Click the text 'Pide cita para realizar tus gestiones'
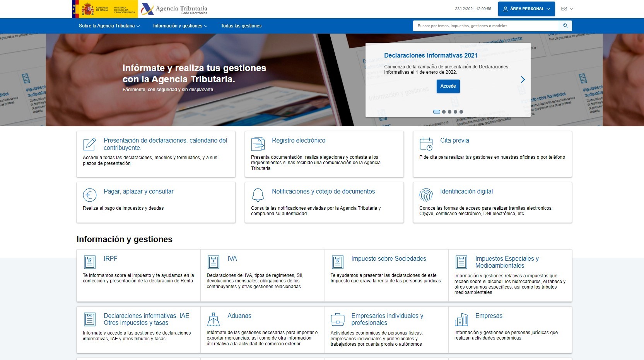 tap(492, 157)
